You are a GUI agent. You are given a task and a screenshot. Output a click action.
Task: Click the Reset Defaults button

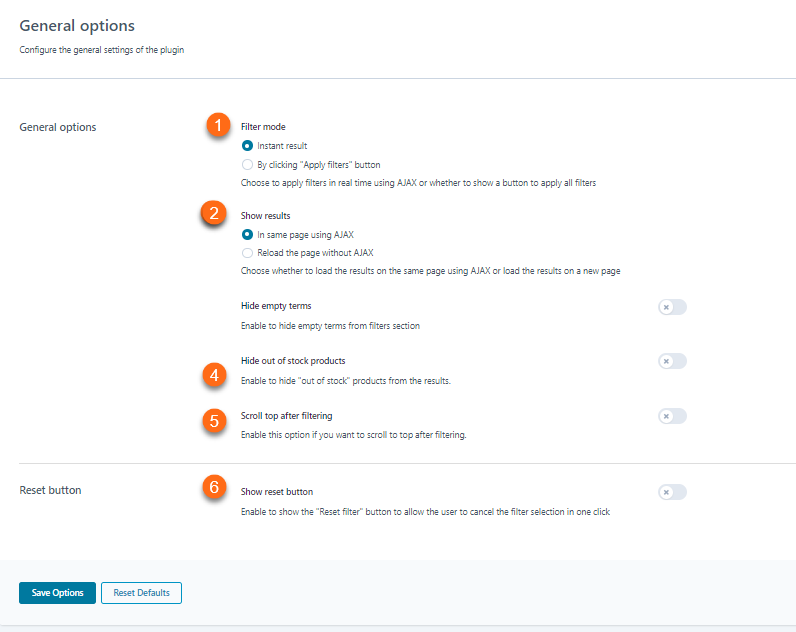(x=141, y=593)
